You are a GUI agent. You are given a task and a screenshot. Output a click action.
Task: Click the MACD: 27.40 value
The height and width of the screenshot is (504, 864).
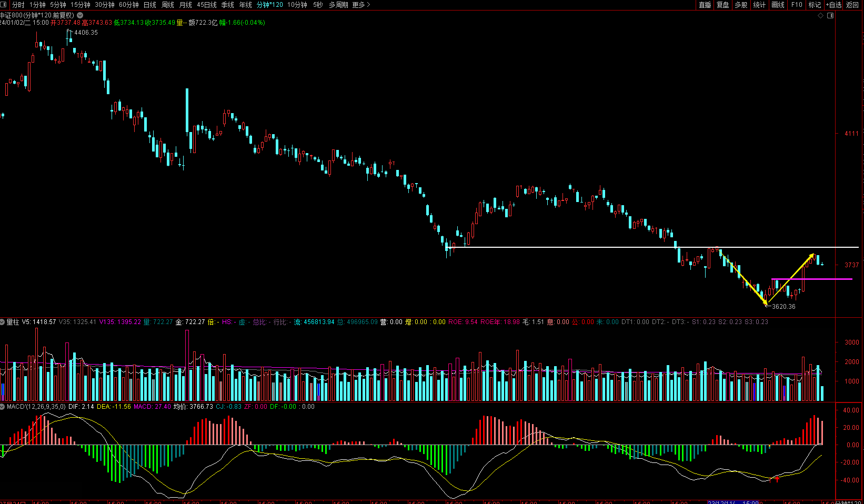[x=152, y=407]
